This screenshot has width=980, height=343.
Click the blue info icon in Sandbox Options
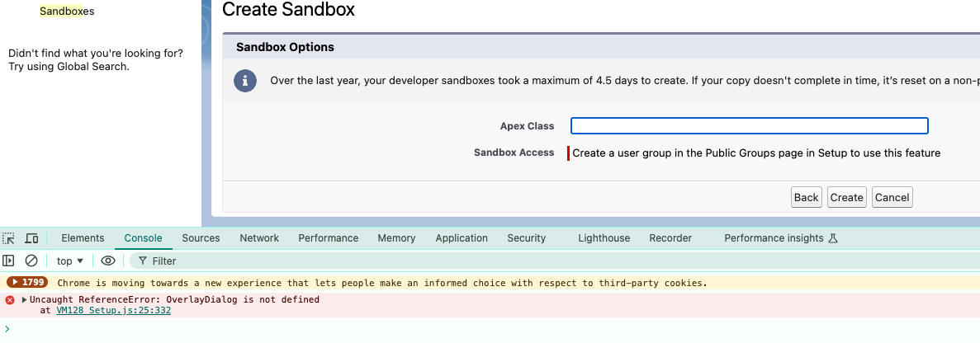click(x=245, y=81)
